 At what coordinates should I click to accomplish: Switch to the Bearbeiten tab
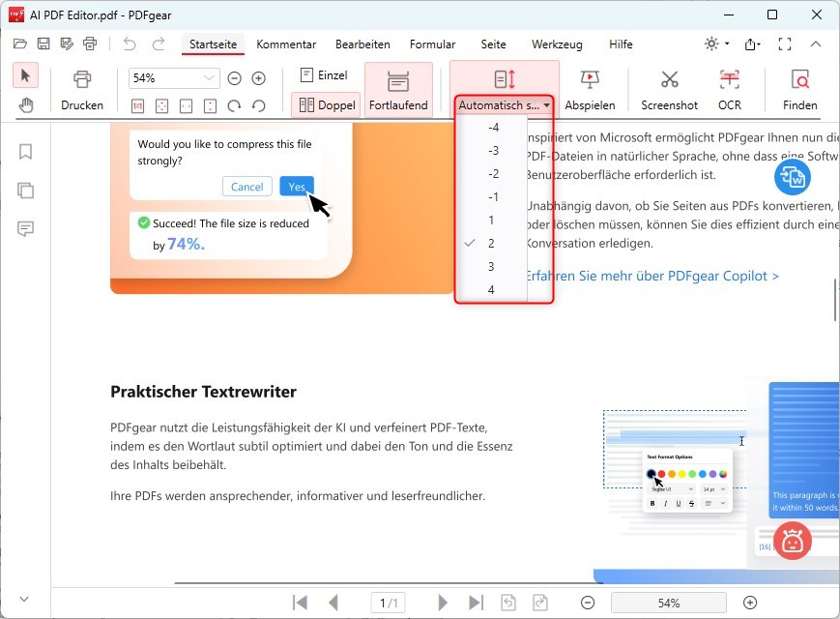[362, 44]
